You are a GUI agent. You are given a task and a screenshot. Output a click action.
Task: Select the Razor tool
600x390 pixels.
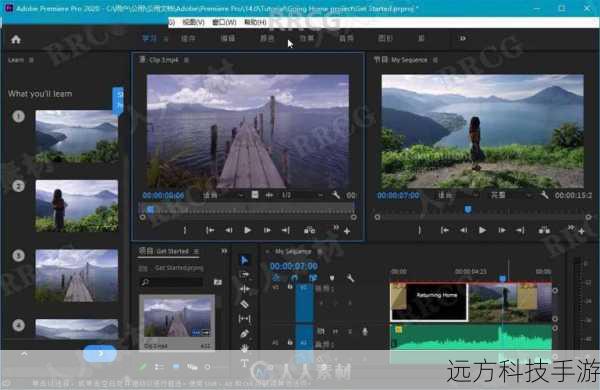(245, 304)
